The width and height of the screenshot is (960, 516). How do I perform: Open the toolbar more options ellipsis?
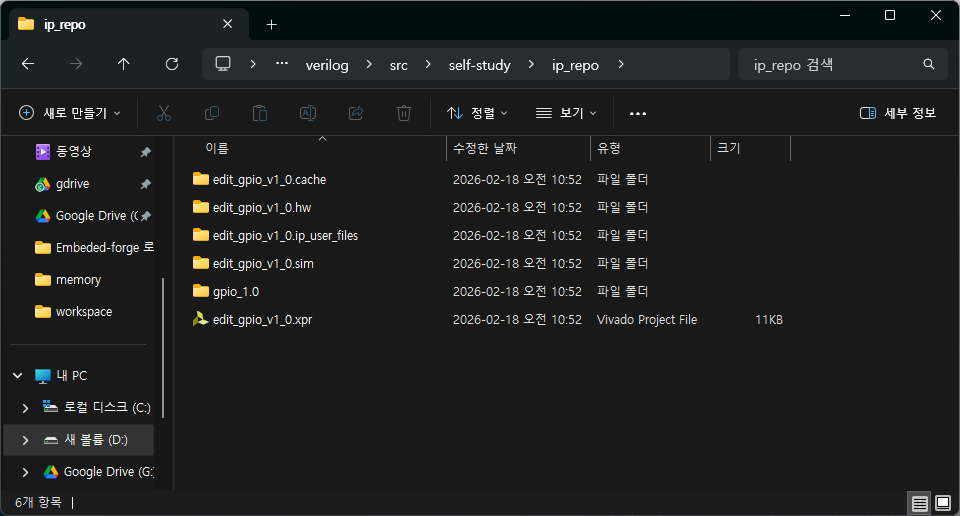click(x=638, y=113)
